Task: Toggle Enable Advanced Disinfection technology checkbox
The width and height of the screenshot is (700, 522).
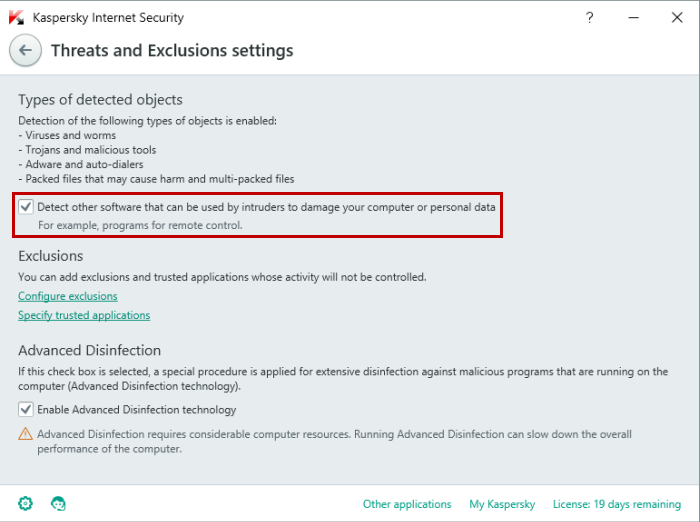Action: [25, 409]
